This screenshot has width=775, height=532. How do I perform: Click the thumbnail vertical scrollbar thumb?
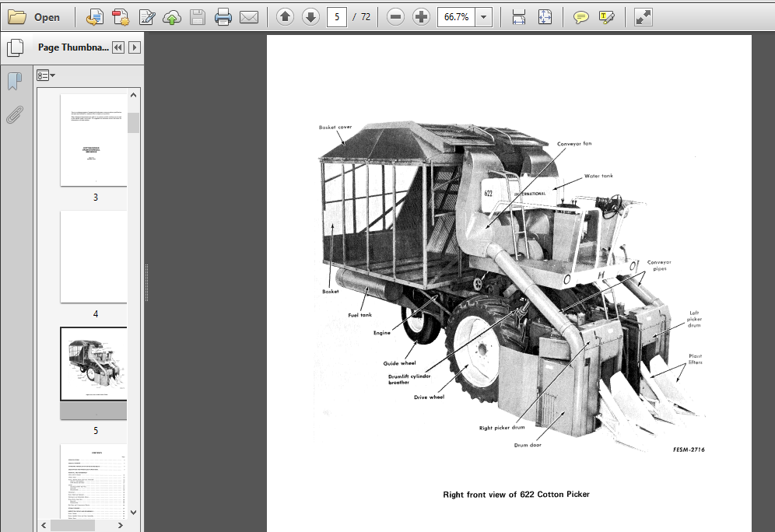click(134, 123)
